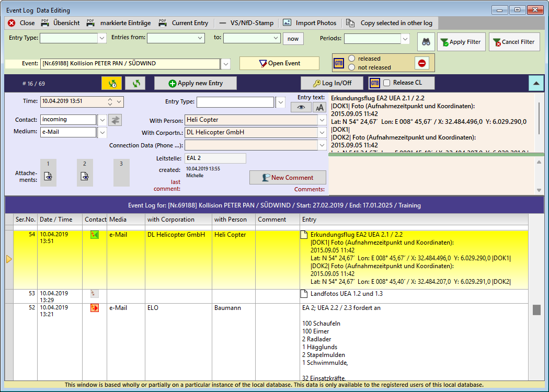Collapse the entry panel with up arrow

pyautogui.click(x=535, y=83)
